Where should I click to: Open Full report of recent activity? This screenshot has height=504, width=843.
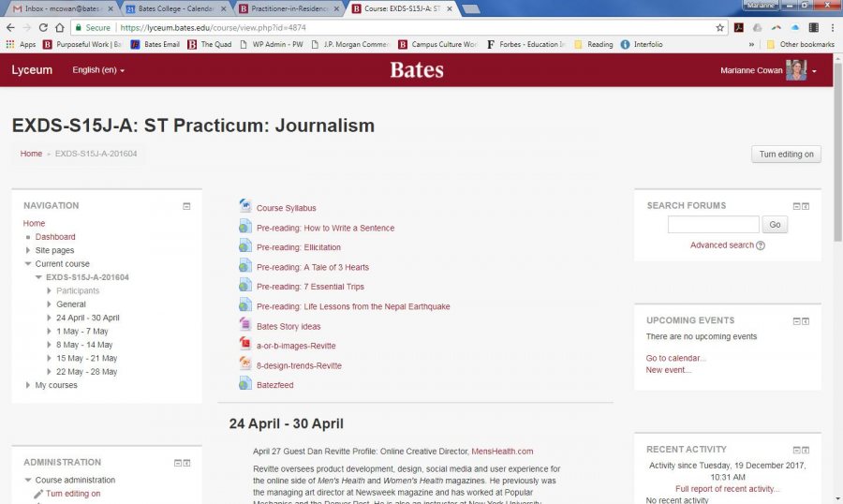pyautogui.click(x=728, y=489)
